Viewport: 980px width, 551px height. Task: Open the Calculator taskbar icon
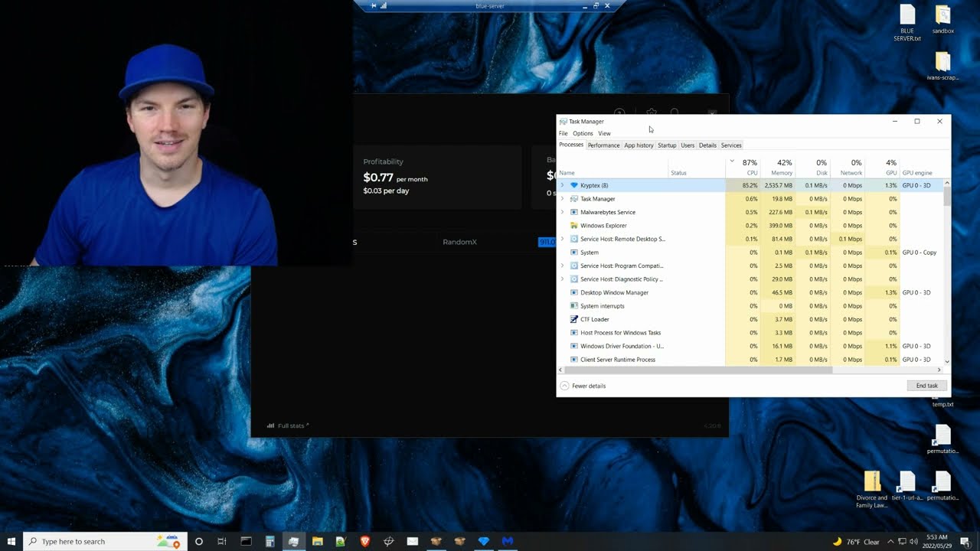[x=269, y=541]
